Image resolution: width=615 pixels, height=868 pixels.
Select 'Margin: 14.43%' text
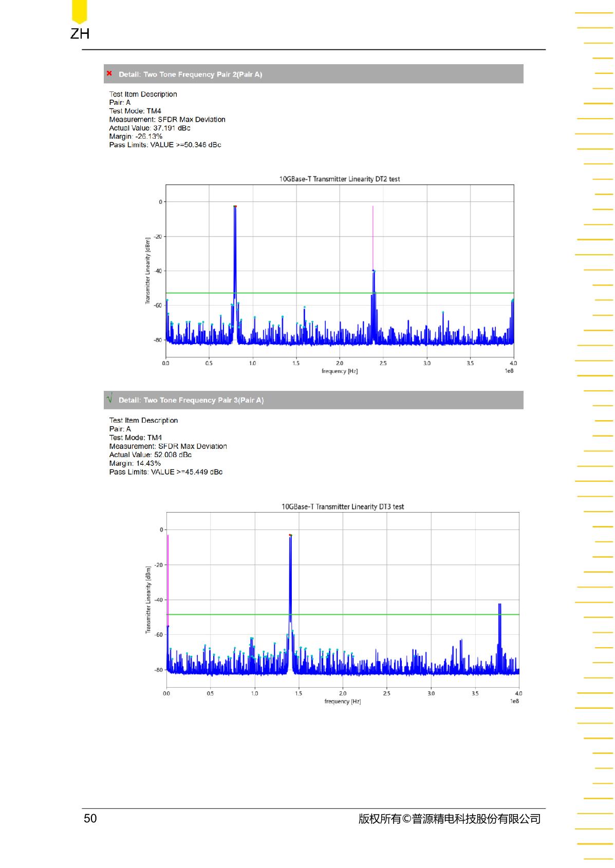(135, 463)
